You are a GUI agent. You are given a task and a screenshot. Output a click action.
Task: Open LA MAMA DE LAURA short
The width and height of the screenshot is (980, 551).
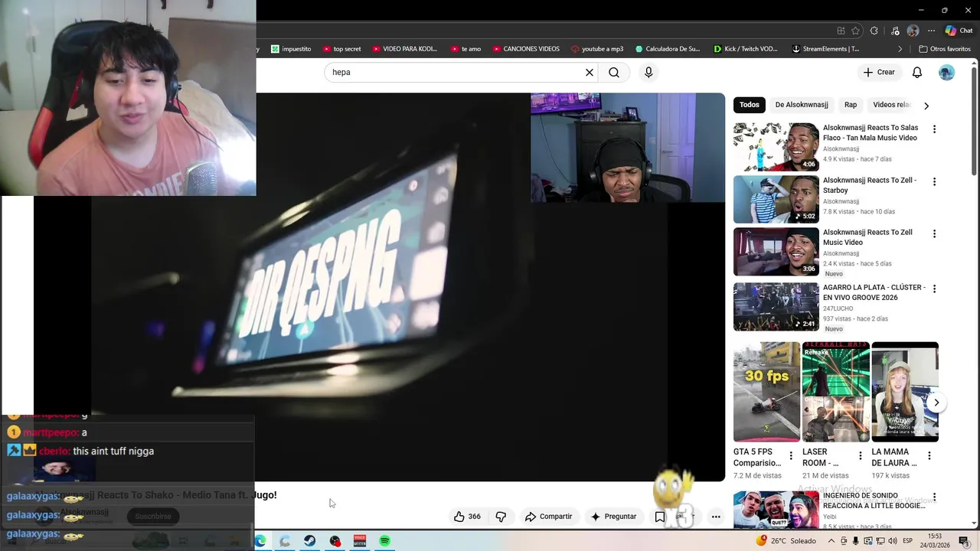click(x=904, y=392)
